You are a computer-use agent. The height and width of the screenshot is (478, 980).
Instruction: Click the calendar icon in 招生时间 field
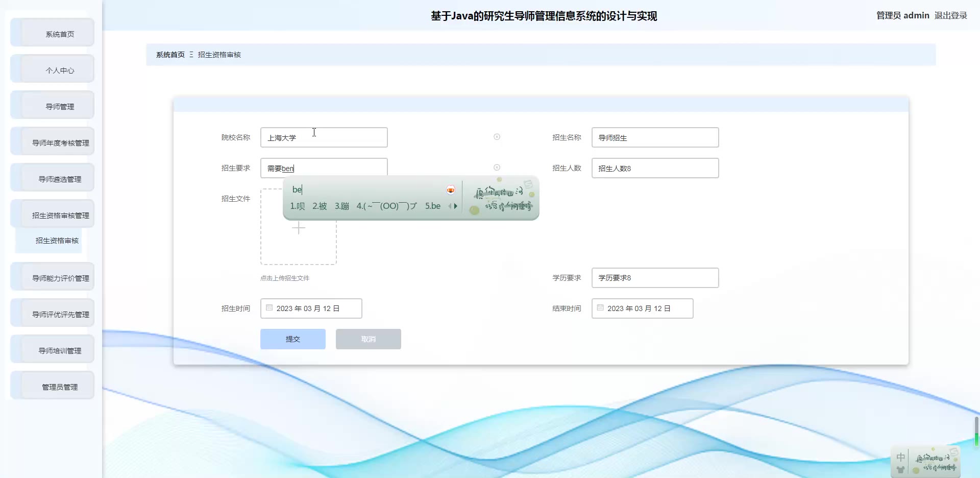(269, 308)
